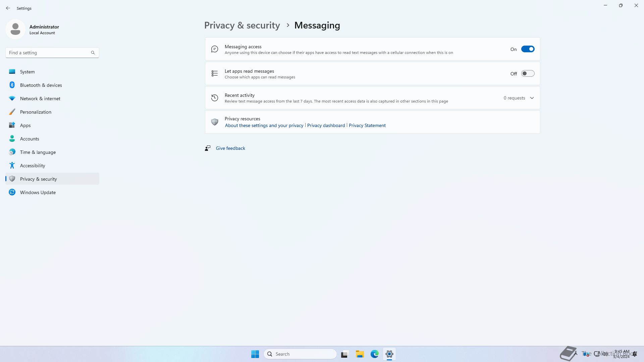644x362 pixels.
Task: Click the Administrator profile avatar
Action: pyautogui.click(x=15, y=29)
